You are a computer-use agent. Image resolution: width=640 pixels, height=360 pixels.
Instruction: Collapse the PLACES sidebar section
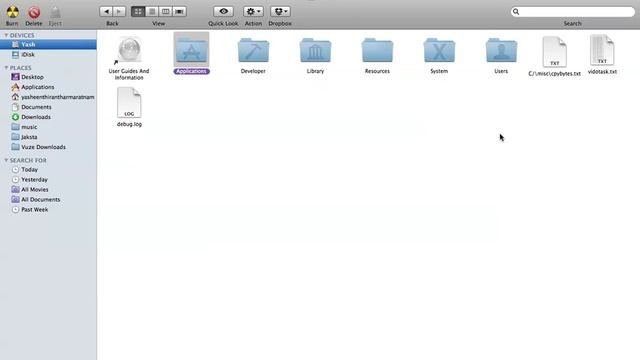coord(6,68)
